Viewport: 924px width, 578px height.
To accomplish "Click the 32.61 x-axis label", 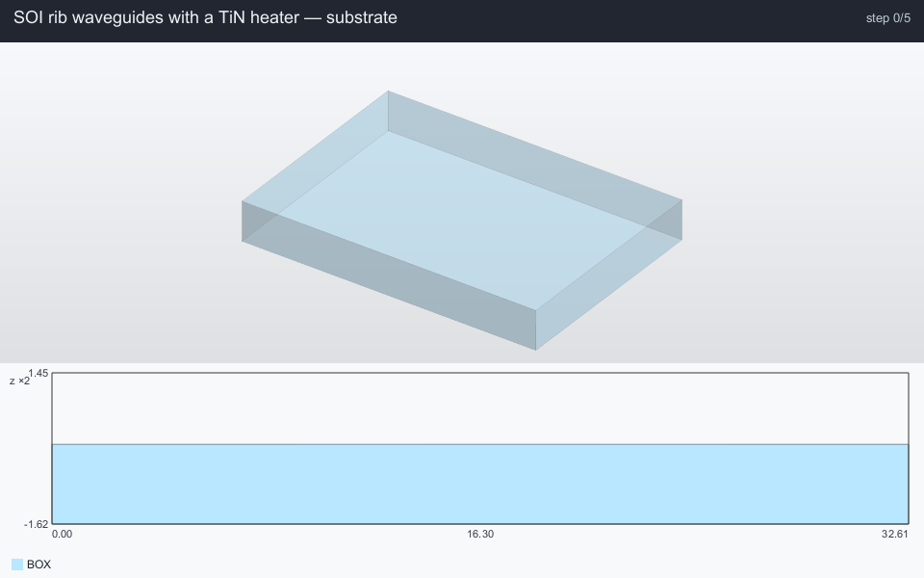I will click(x=895, y=534).
